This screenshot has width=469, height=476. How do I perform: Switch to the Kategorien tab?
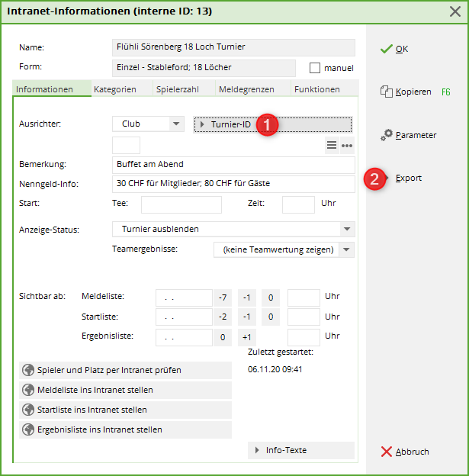[x=114, y=89]
